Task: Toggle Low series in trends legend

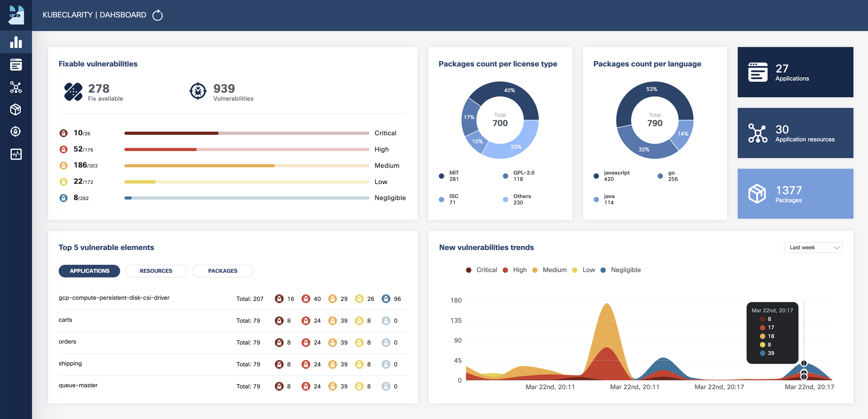Action: [x=584, y=270]
